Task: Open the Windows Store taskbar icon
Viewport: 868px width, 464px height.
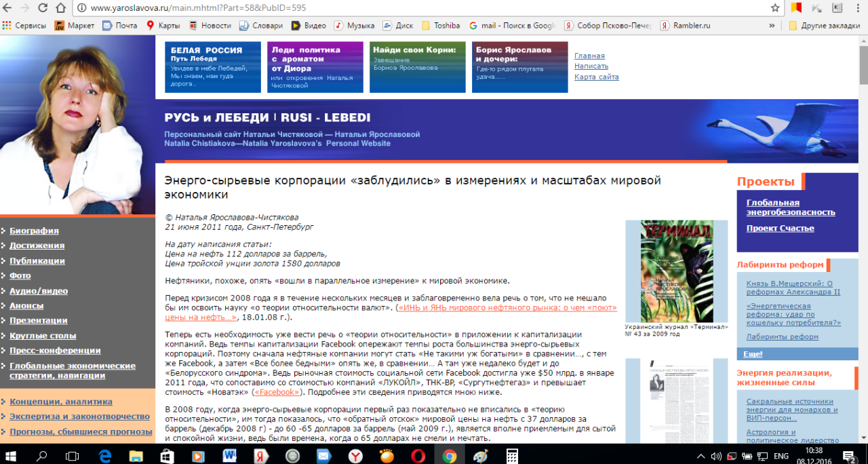Action: (x=167, y=455)
